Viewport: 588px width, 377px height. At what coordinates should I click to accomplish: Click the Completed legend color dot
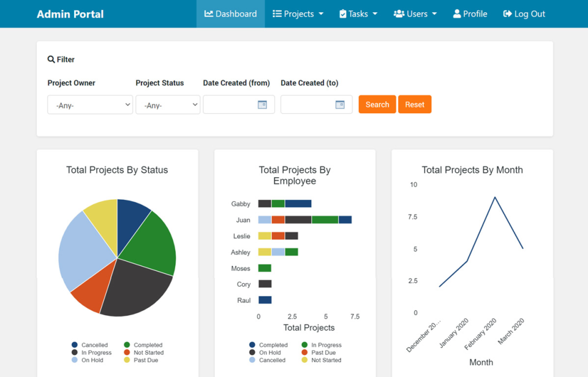pyautogui.click(x=127, y=345)
